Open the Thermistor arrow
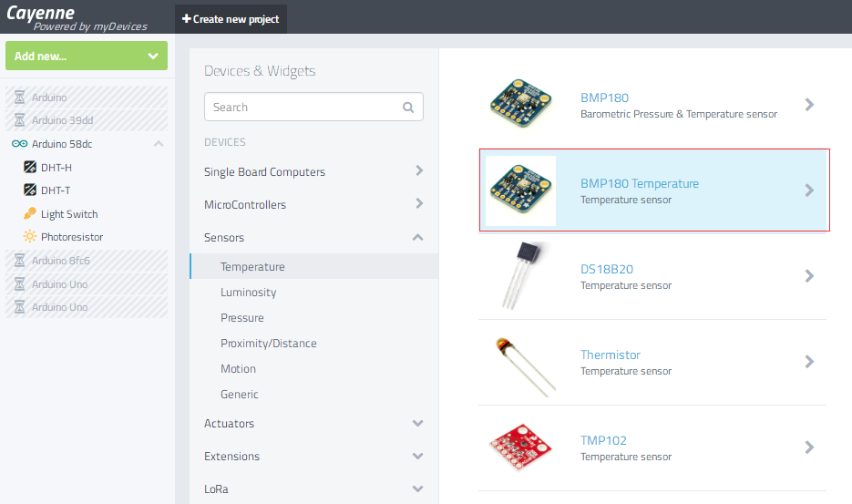Image resolution: width=852 pixels, height=504 pixels. tap(809, 362)
